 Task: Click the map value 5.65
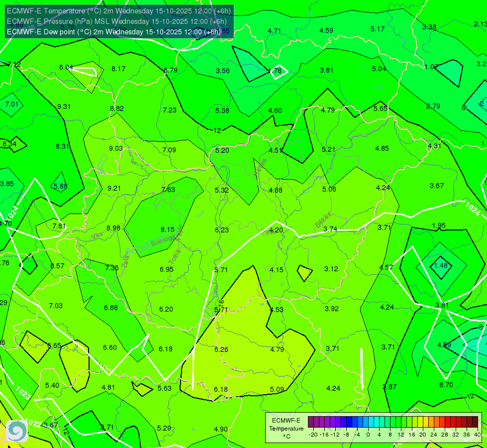click(x=381, y=109)
